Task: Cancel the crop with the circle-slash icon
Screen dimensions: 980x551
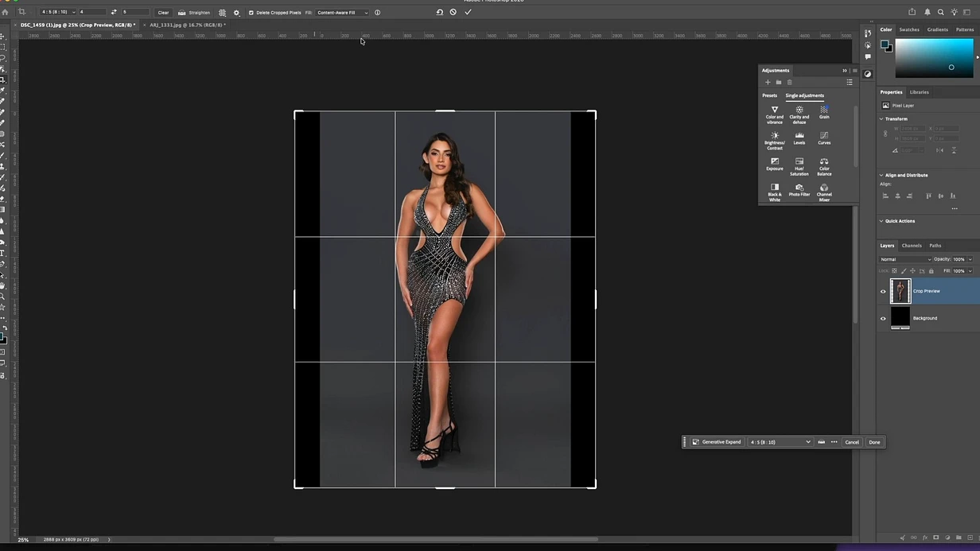Action: (453, 12)
